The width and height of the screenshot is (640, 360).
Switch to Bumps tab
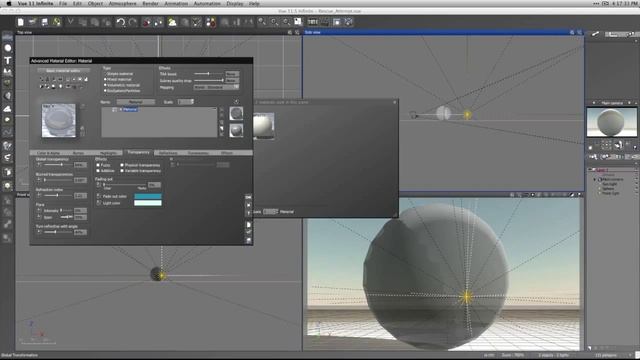(x=78, y=153)
